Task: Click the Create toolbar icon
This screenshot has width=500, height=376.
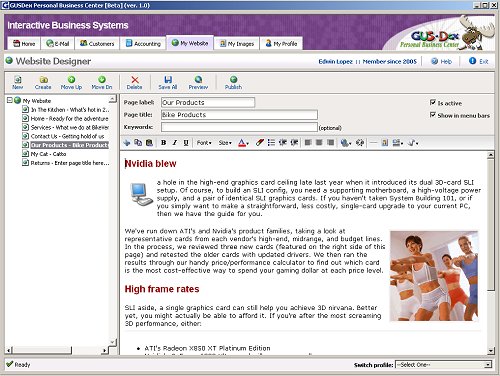Action: [43, 82]
